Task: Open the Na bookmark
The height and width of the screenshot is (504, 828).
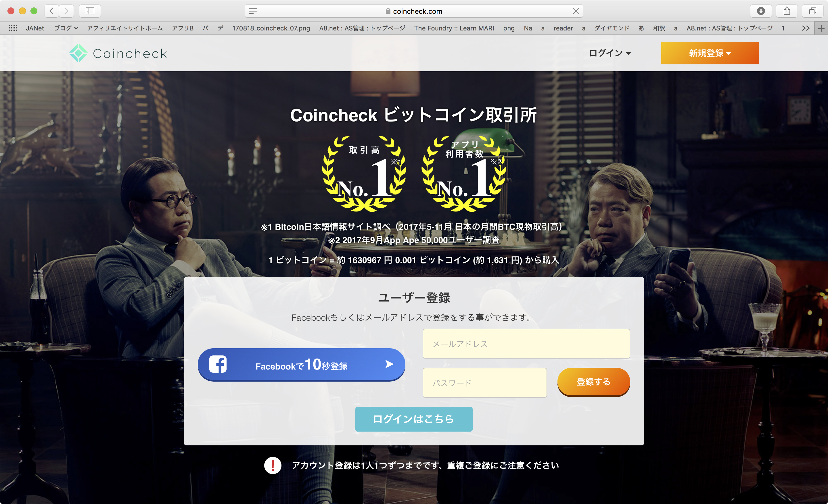Action: click(x=528, y=28)
